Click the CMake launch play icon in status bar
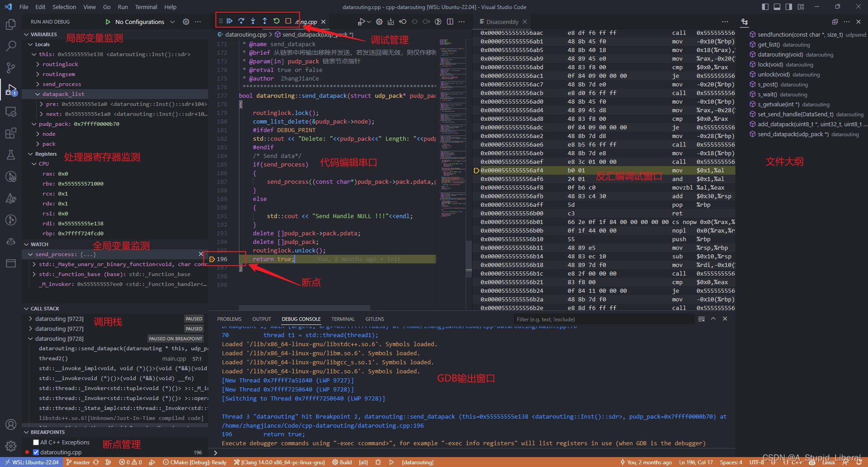 click(x=391, y=462)
